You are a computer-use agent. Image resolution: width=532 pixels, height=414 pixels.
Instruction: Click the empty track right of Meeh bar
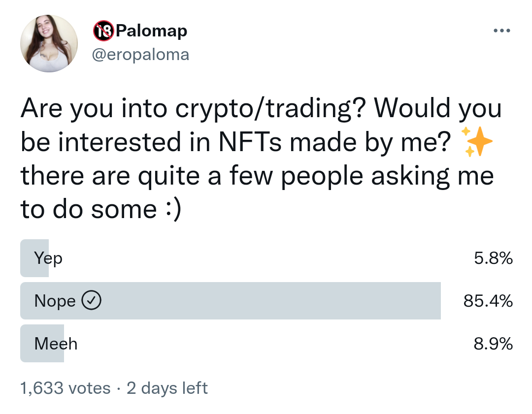click(x=246, y=343)
